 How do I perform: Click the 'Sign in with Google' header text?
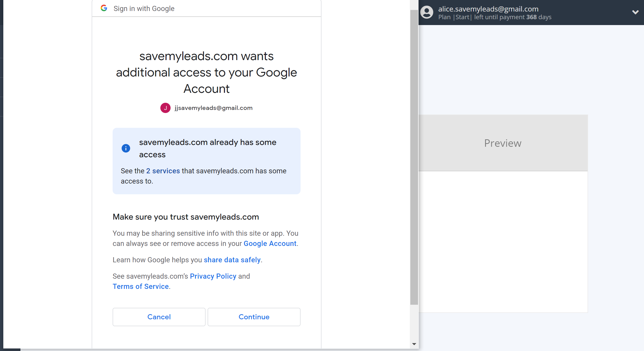tap(144, 8)
